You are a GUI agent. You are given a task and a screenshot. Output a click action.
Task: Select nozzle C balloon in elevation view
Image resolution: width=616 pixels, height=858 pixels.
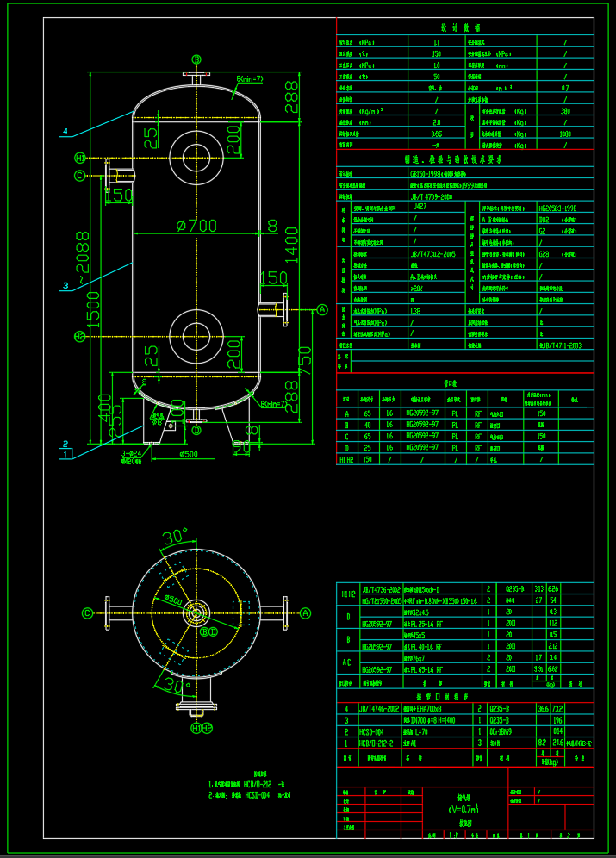[x=80, y=176]
